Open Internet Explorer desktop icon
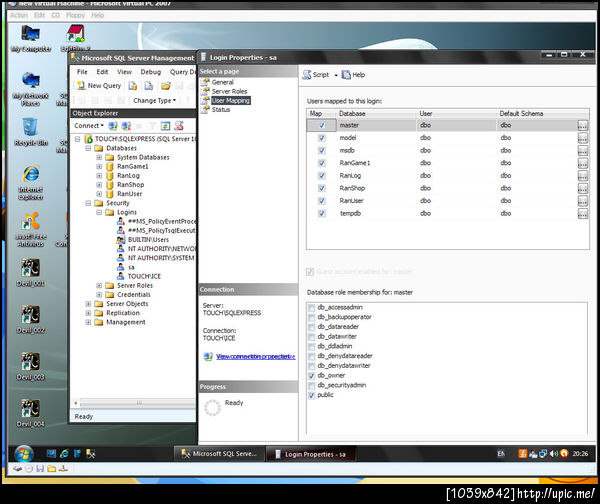Image resolution: width=600 pixels, height=504 pixels. tap(31, 183)
